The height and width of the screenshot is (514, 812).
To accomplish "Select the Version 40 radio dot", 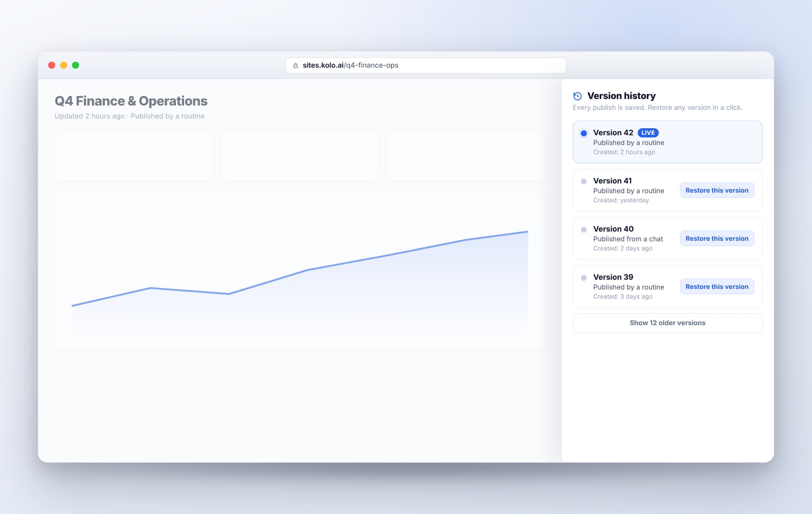I will tap(584, 229).
